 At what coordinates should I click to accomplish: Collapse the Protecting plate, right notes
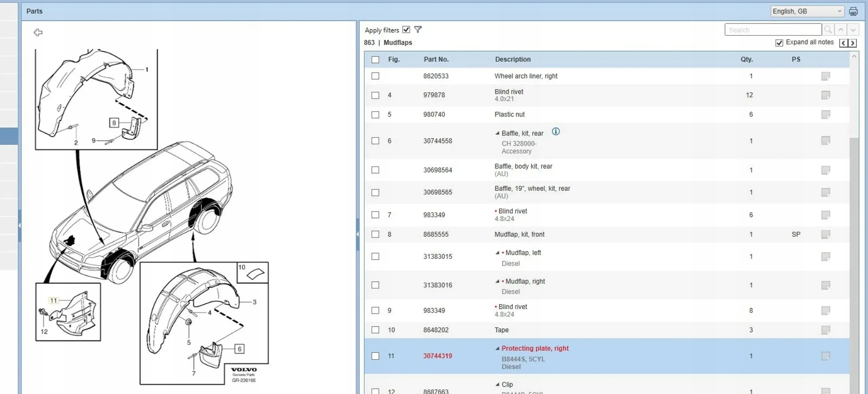(497, 348)
